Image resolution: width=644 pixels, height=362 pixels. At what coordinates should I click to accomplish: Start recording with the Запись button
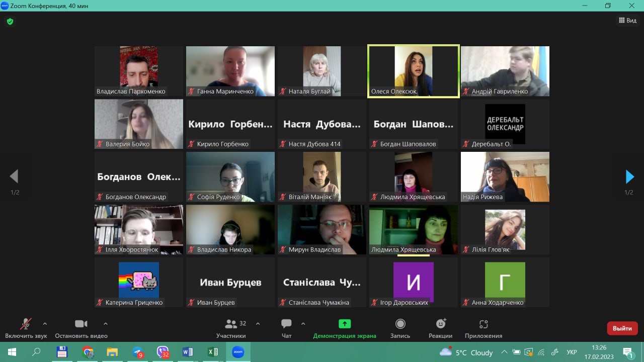(400, 324)
